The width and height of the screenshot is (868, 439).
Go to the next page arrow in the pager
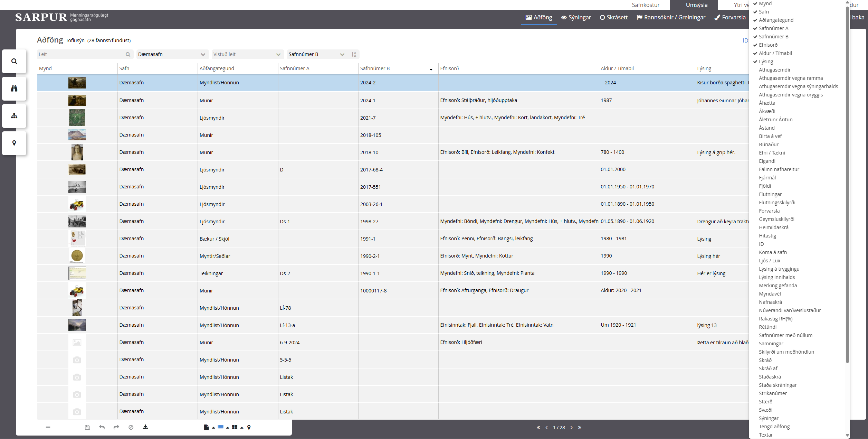click(x=572, y=428)
